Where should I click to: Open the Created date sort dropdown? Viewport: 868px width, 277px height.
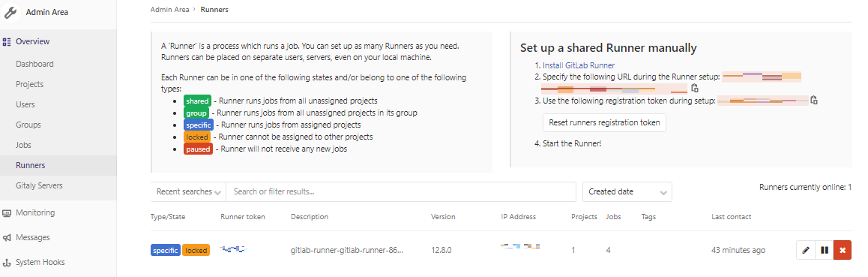coord(627,191)
